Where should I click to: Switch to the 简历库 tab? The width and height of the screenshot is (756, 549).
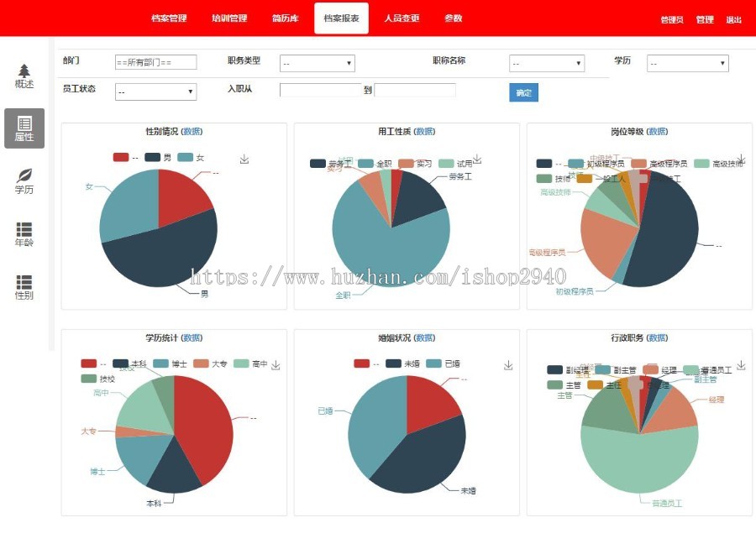pos(286,18)
